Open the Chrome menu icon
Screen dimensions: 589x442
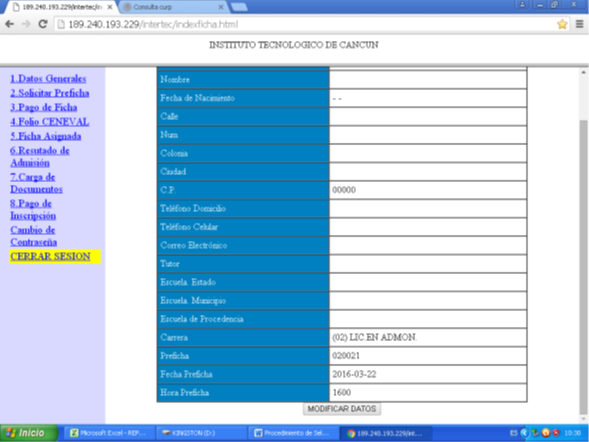tap(580, 24)
